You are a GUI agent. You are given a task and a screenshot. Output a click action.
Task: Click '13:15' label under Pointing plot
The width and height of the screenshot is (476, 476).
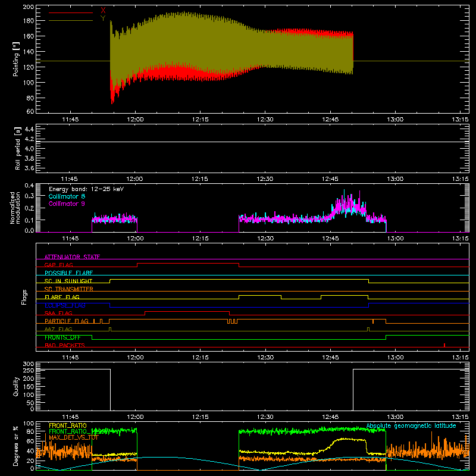460,120
